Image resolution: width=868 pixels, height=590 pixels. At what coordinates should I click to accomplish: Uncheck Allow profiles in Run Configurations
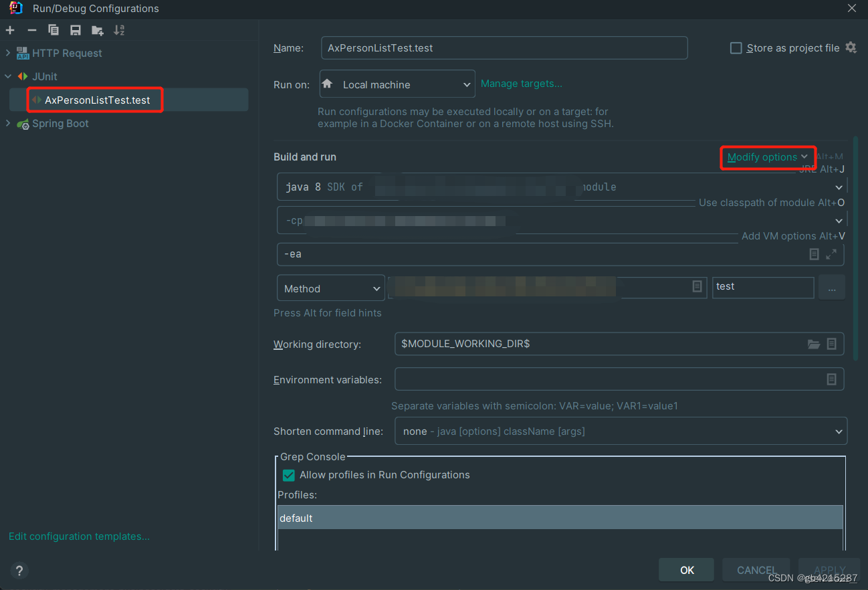click(x=289, y=475)
